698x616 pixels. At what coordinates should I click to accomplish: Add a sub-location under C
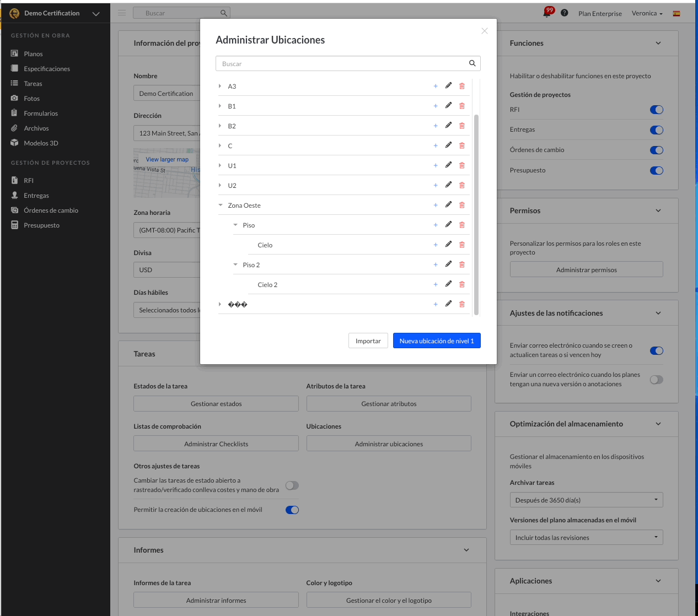(436, 145)
